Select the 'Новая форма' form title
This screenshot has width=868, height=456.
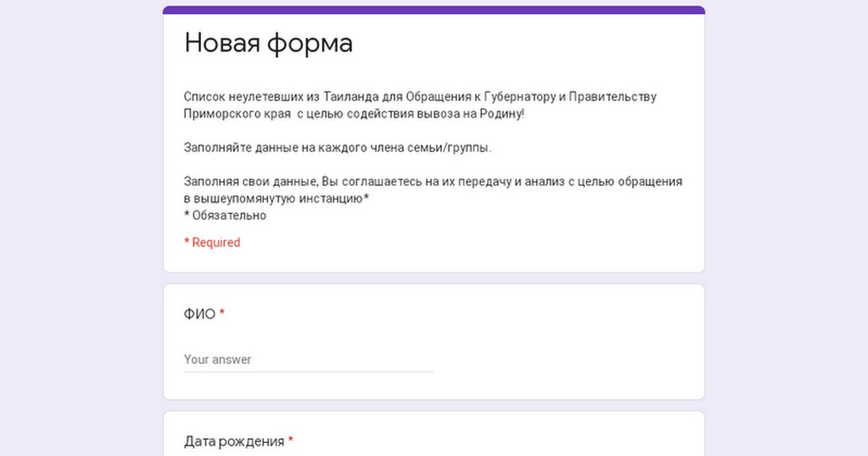[x=268, y=43]
